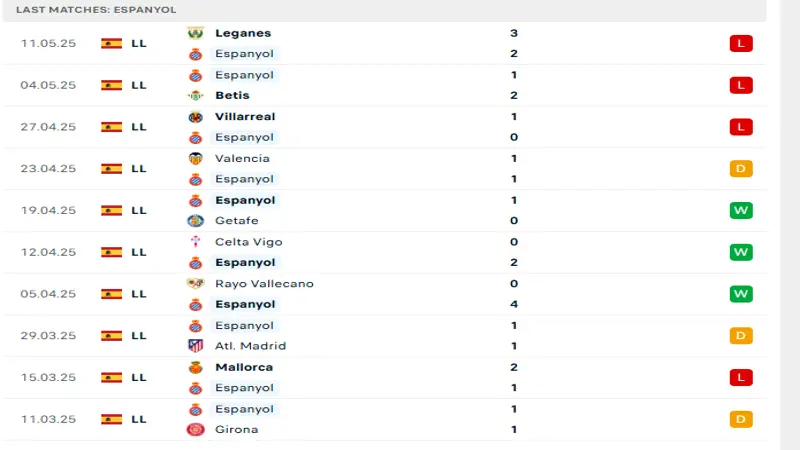Click the Betis club logo
Screen dimensions: 800x450
point(195,96)
